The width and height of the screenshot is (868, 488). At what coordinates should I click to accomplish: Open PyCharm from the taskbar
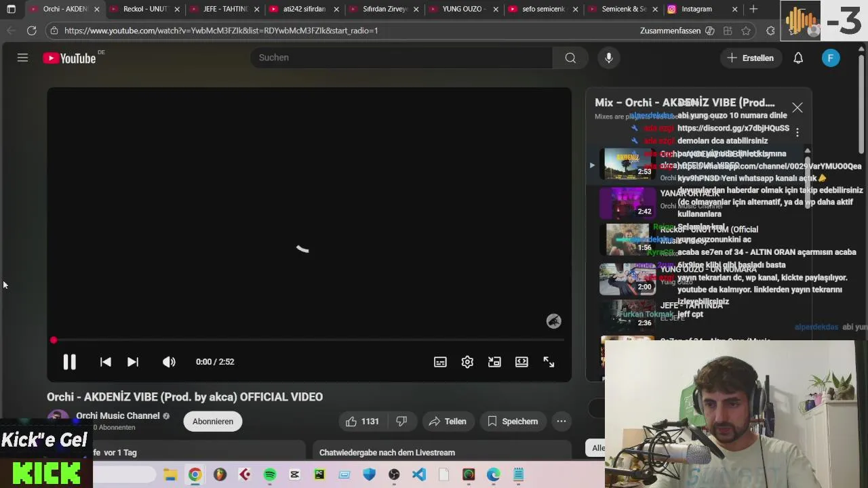click(x=319, y=474)
